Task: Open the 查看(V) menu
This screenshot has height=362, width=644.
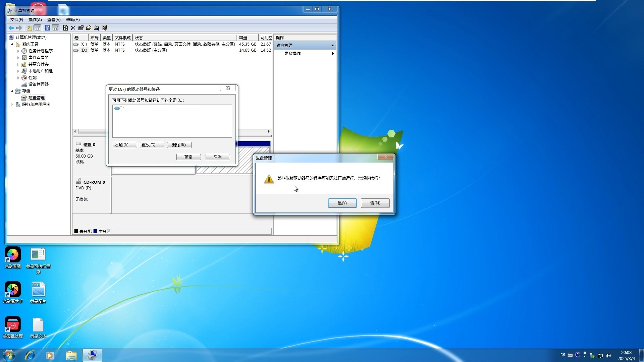Action: (x=53, y=20)
